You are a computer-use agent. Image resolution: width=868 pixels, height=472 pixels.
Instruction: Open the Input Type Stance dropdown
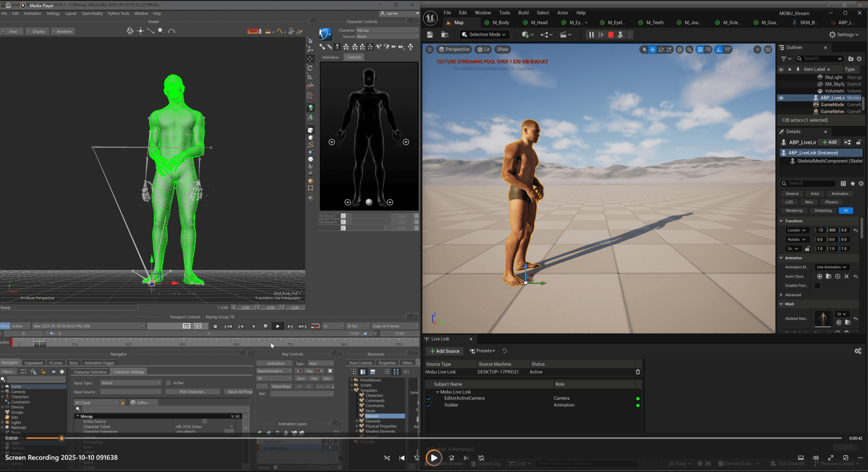pyautogui.click(x=130, y=383)
